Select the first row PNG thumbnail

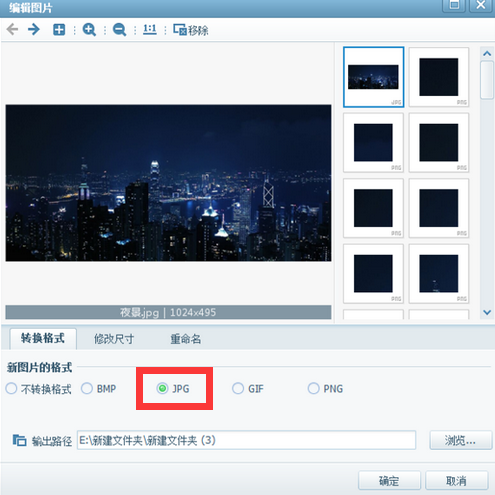[x=439, y=77]
